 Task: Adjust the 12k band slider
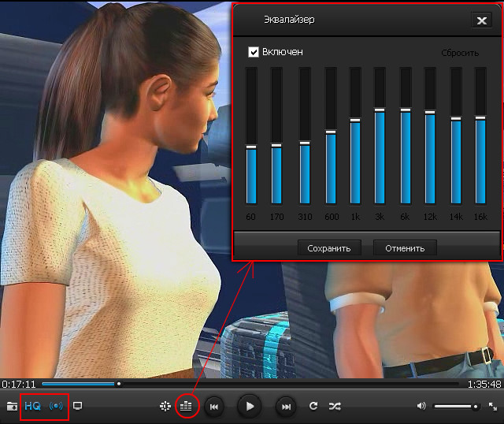point(430,136)
